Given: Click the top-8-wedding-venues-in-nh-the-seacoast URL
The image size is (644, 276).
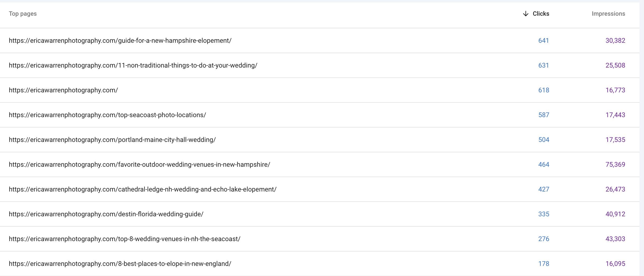Looking at the screenshot, I should (124, 239).
